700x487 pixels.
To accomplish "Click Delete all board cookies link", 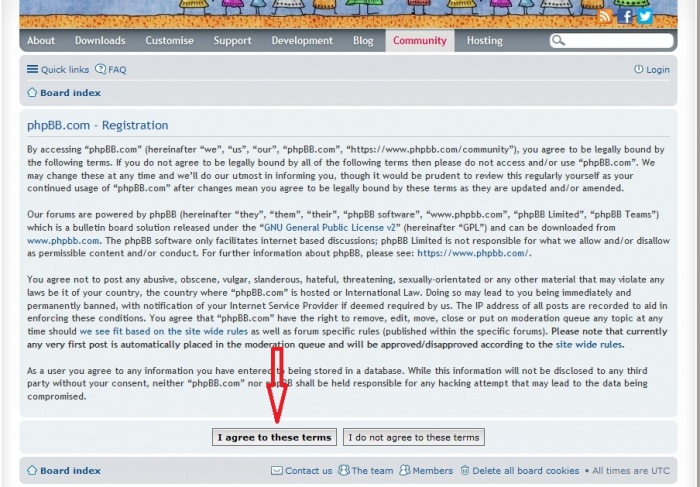I will tap(525, 470).
